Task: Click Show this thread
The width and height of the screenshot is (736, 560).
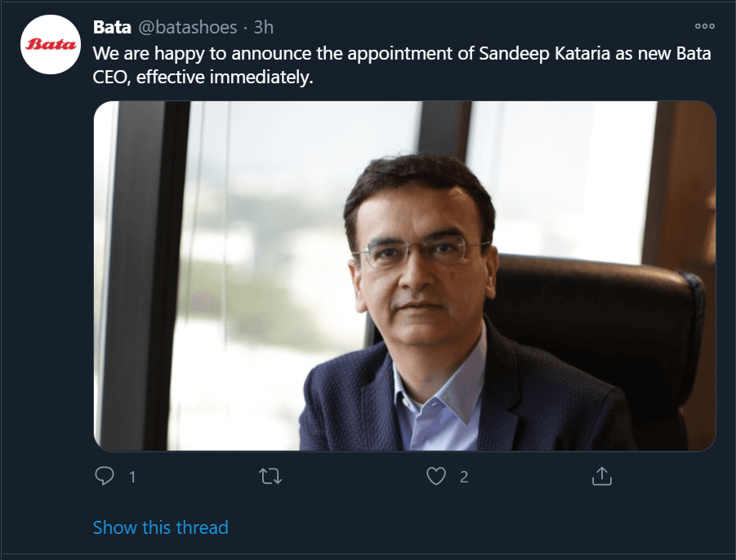Action: coord(160,527)
